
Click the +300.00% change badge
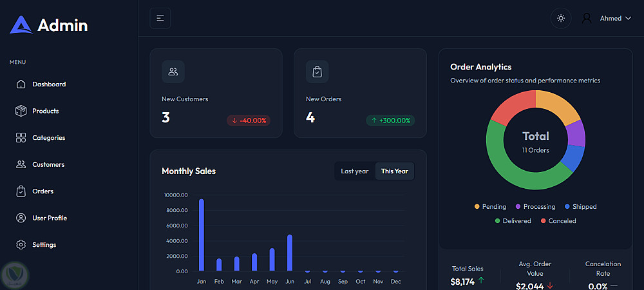coord(391,121)
